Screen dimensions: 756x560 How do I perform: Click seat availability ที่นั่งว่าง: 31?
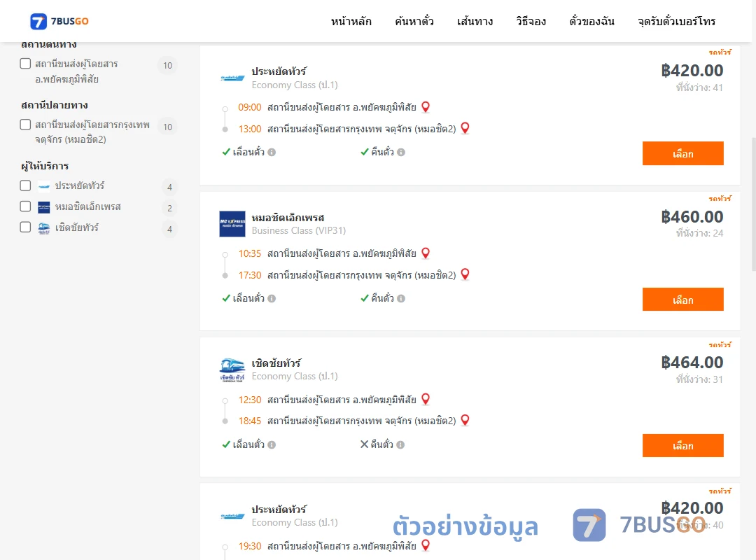699,379
